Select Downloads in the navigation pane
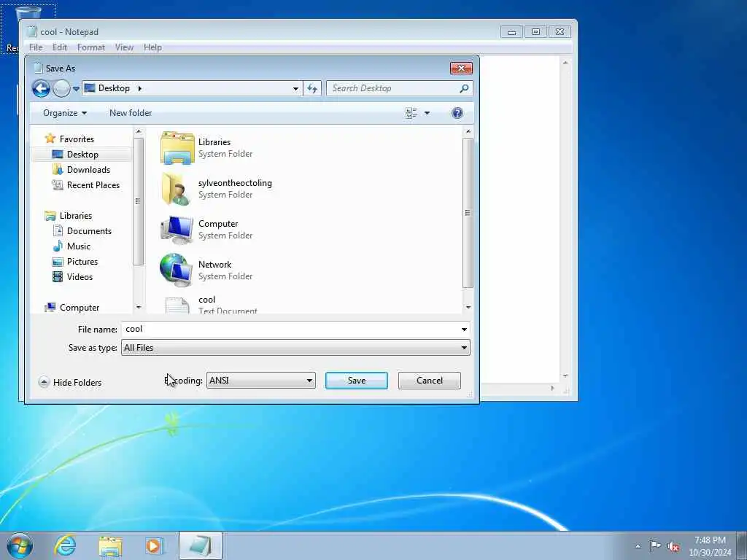The height and width of the screenshot is (560, 747). (x=88, y=169)
